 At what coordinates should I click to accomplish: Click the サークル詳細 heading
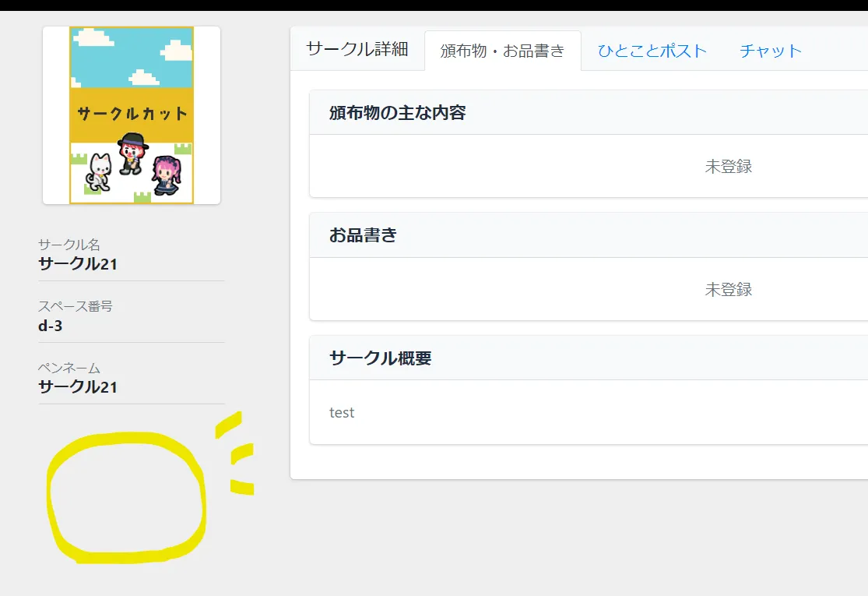coord(357,49)
